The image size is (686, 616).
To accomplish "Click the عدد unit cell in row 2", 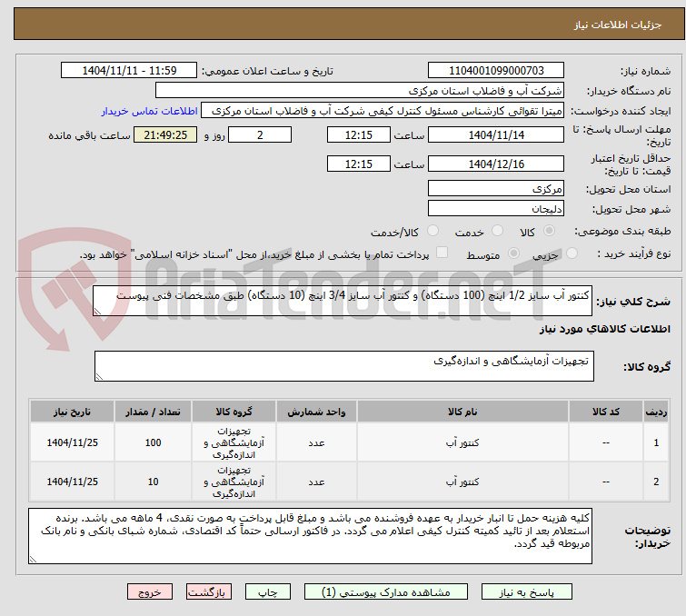I will (316, 482).
